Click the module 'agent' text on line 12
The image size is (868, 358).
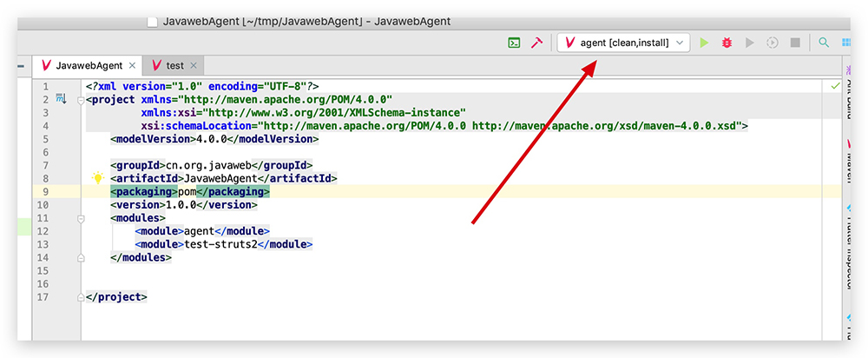200,231
